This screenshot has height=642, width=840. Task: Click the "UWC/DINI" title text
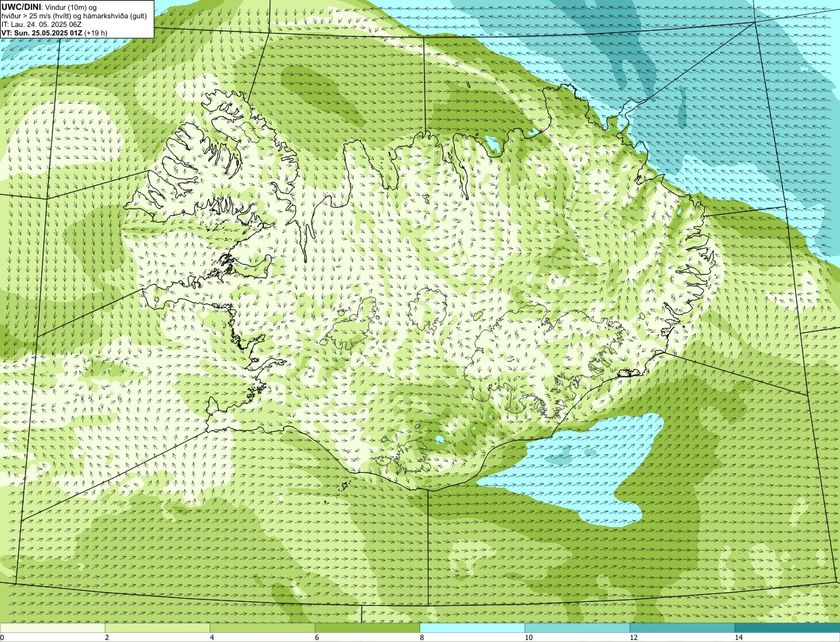tap(22, 7)
